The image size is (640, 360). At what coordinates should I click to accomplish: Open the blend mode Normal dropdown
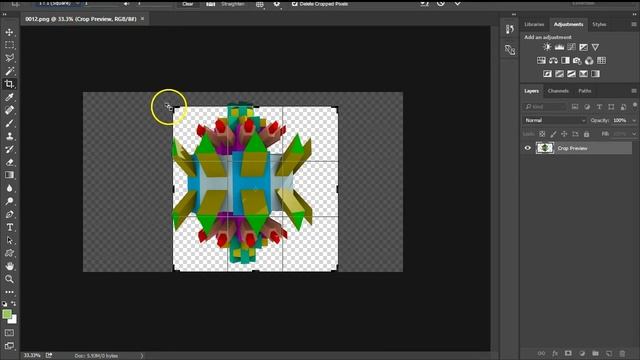click(555, 120)
